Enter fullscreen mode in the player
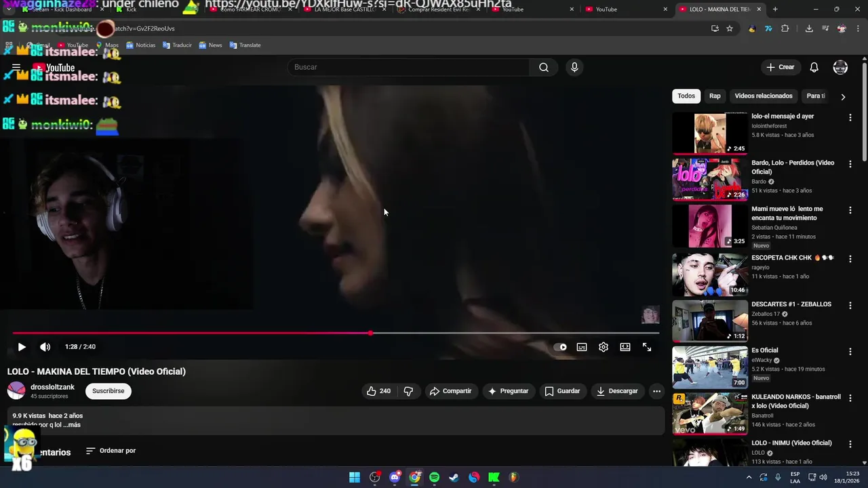The image size is (868, 488). click(x=647, y=347)
